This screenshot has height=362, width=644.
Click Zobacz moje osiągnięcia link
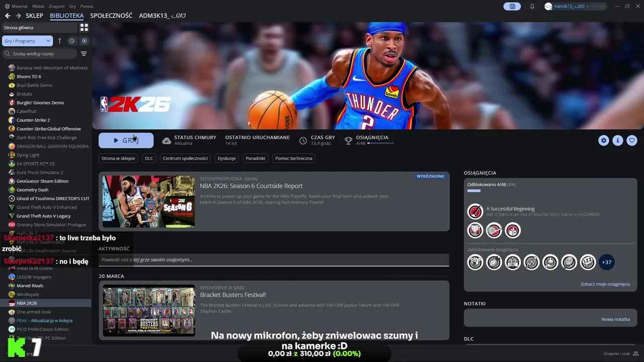(x=605, y=284)
